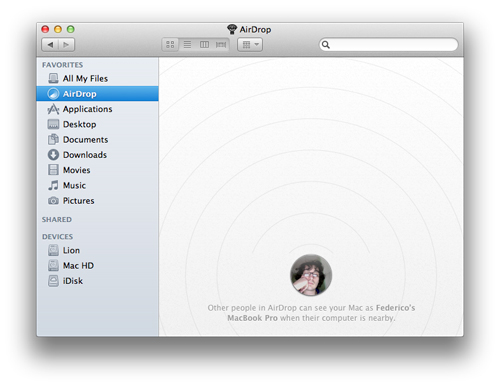The image size is (500, 387).
Task: Click the DEVICES section header
Action: coord(57,237)
